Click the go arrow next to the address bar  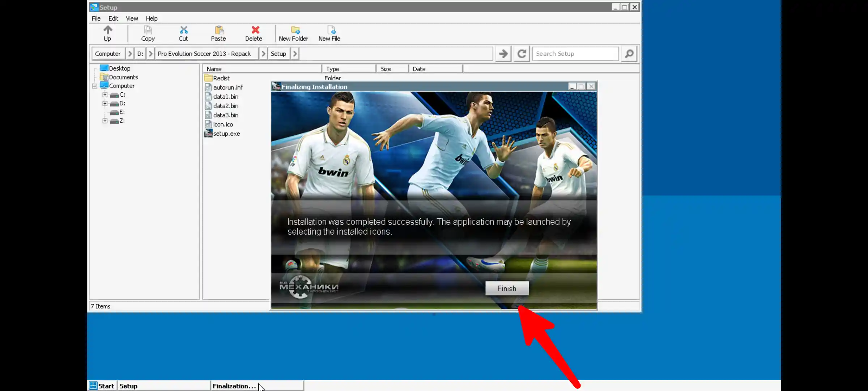tap(503, 54)
